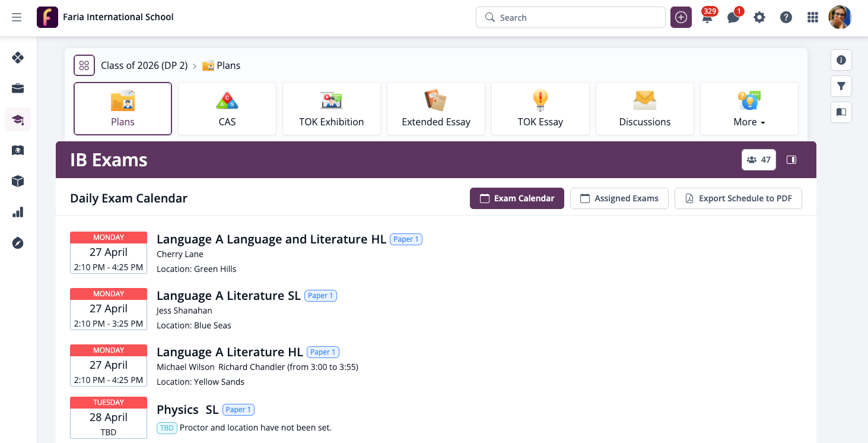868x443 pixels.
Task: Open the bar chart icon in sidebar
Action: (x=18, y=212)
